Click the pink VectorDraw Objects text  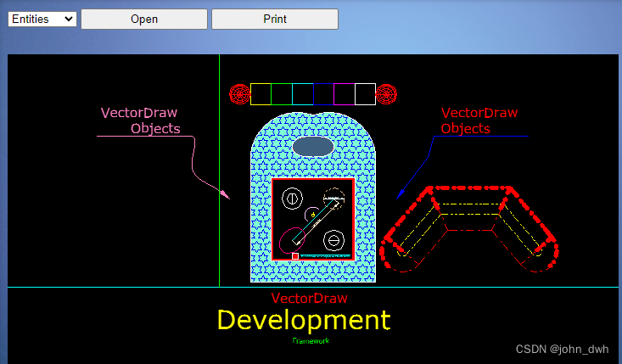coord(140,120)
